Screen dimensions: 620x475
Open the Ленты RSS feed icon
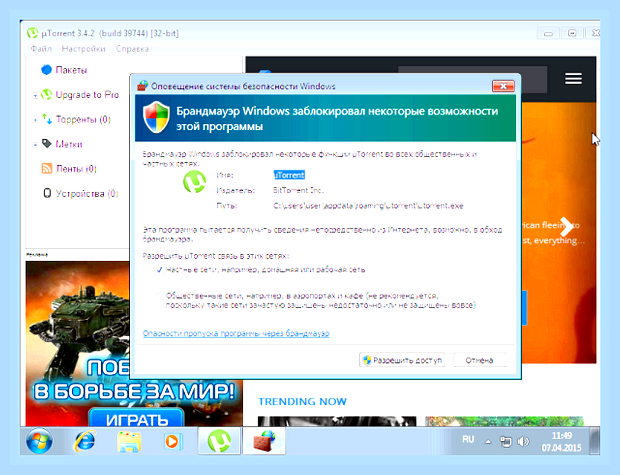pos(47,168)
